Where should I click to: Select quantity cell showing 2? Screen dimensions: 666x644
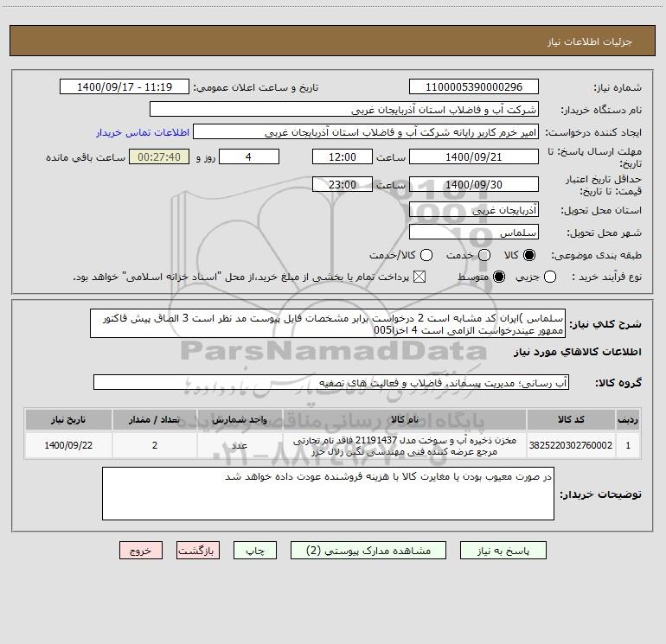[x=155, y=445]
